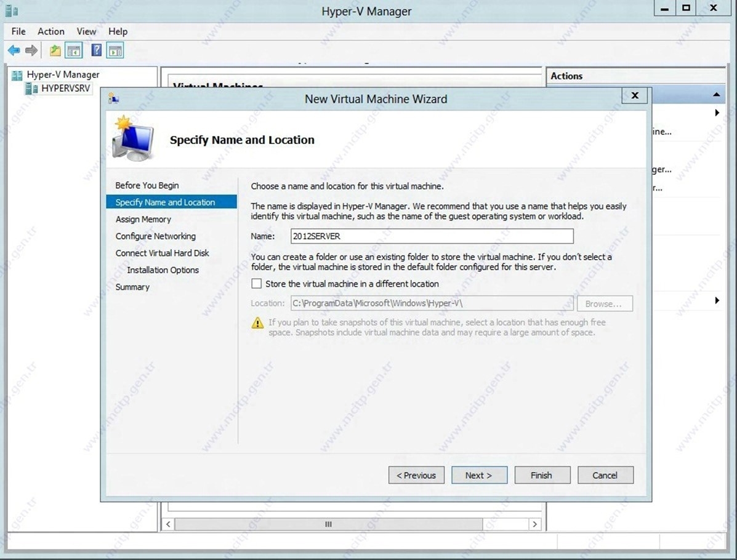The width and height of the screenshot is (737, 560).
Task: Toggle the Show/Hide Action Pane icon
Action: [x=115, y=50]
